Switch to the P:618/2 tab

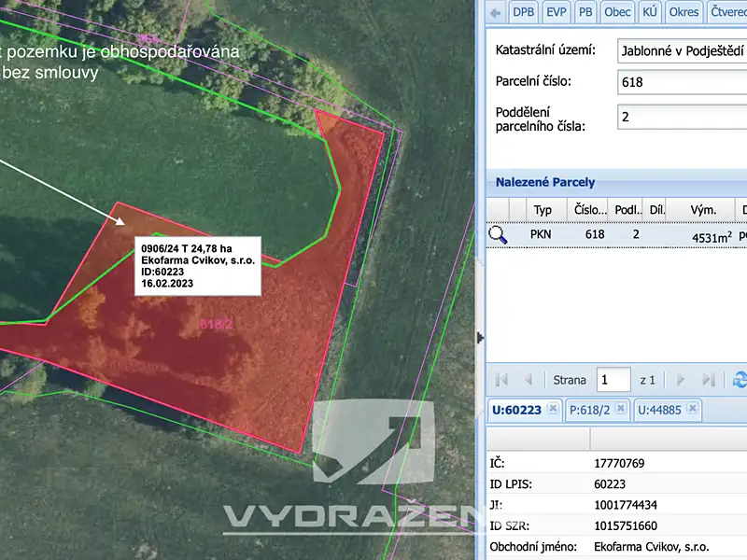[589, 410]
